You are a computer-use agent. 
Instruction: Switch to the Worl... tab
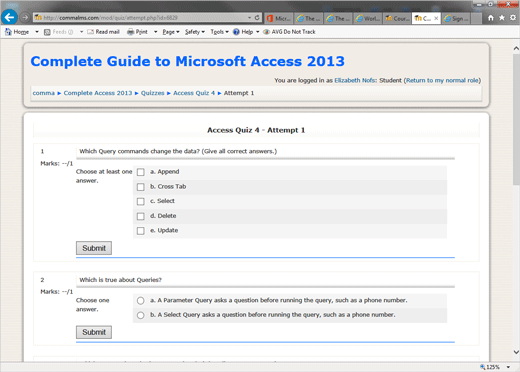[x=368, y=18]
